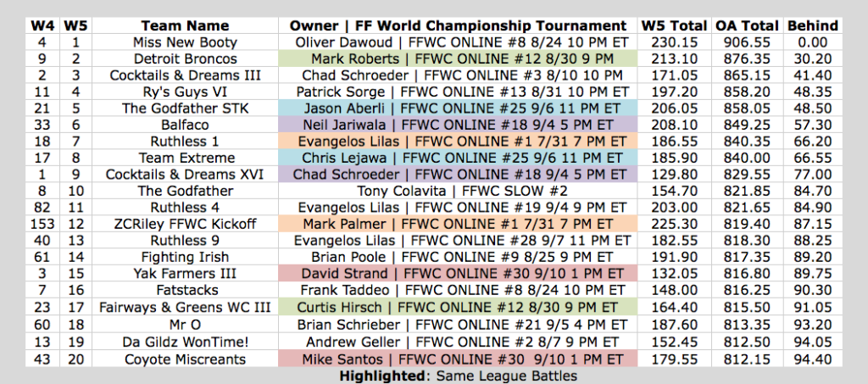Image resolution: width=868 pixels, height=384 pixels.
Task: Select the Coyote Miscreants team cell
Action: (185, 359)
